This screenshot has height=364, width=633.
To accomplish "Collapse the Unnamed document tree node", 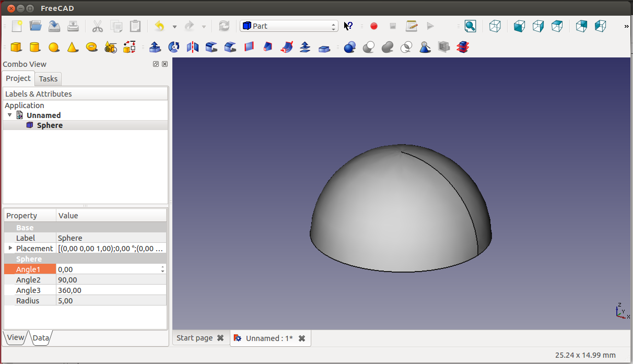I will (x=10, y=115).
